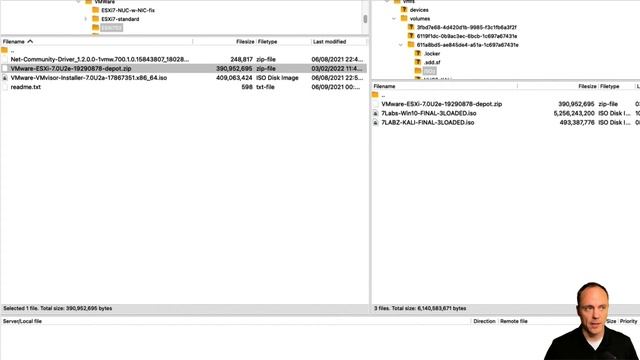The image size is (640, 360).
Task: Click the ESXi7-standard folder icon
Action: tap(96, 19)
